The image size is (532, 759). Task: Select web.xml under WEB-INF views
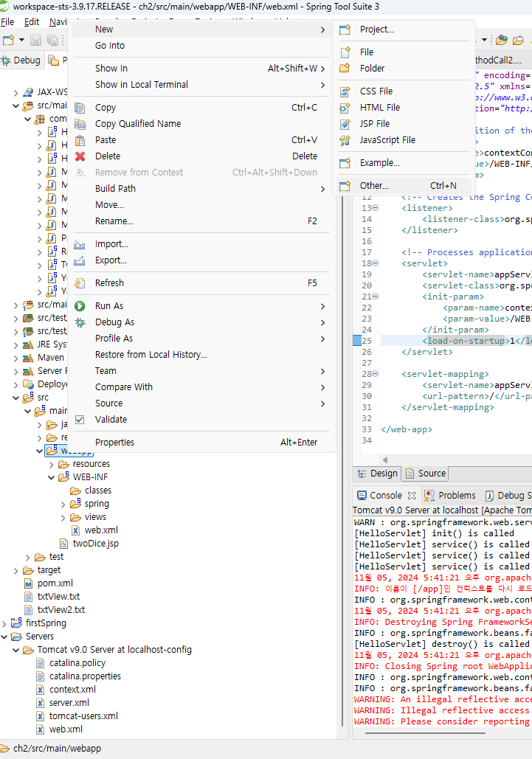[95, 530]
